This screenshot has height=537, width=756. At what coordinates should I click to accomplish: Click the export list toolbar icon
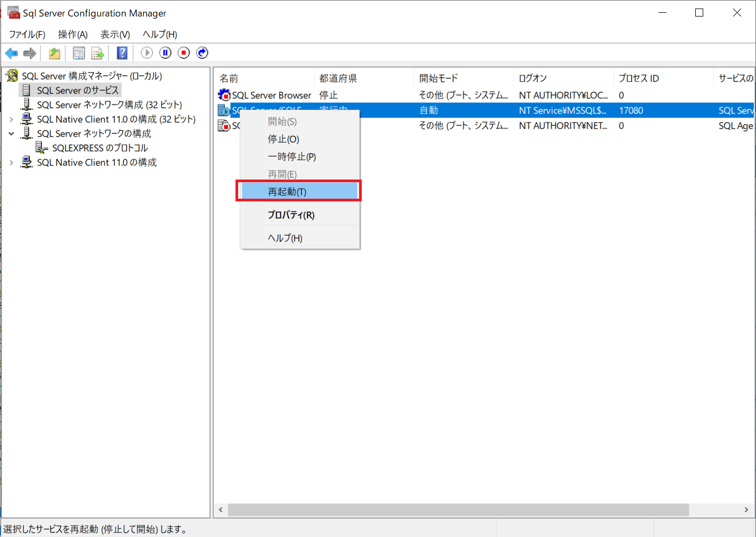(x=97, y=53)
